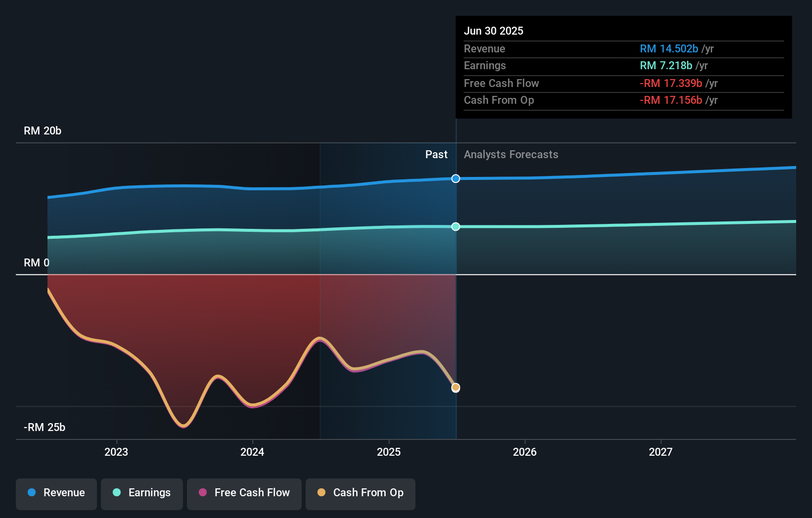Toggle the Revenue legend button

(56, 494)
